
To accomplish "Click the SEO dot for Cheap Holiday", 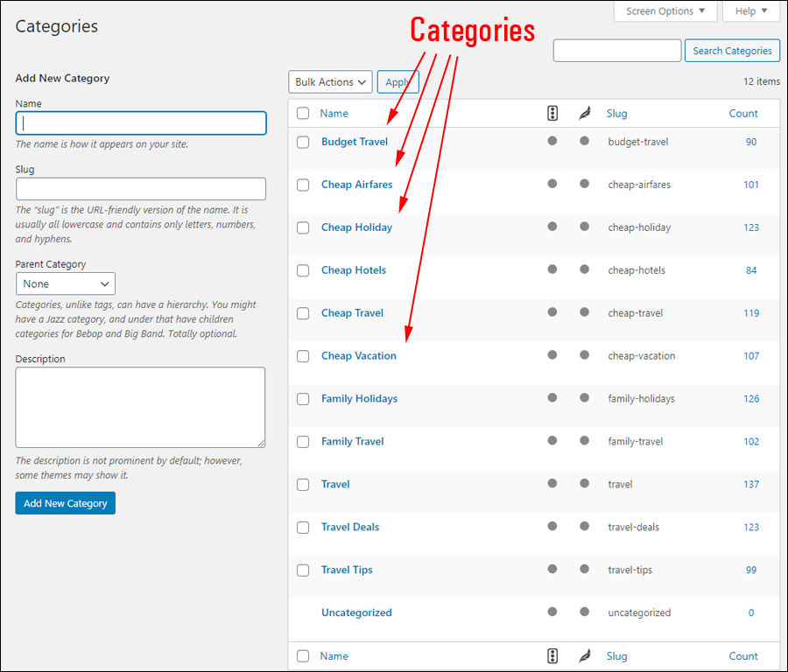I will 552,226.
